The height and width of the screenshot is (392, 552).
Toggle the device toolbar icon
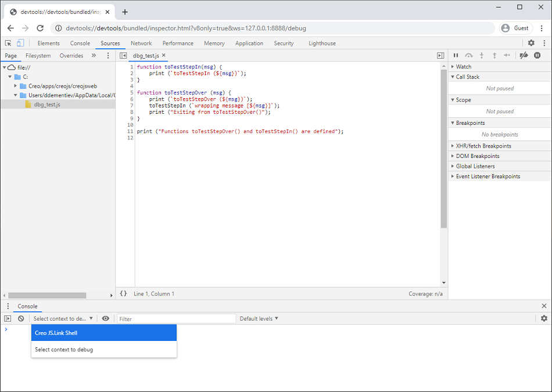point(20,43)
